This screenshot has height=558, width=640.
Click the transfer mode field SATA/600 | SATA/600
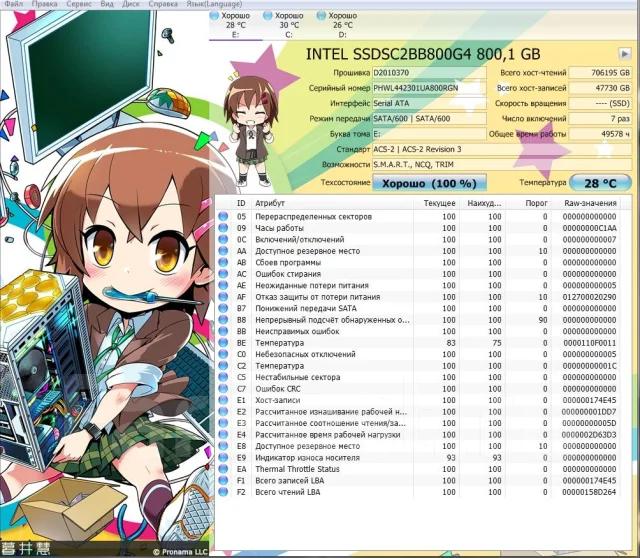pos(429,118)
